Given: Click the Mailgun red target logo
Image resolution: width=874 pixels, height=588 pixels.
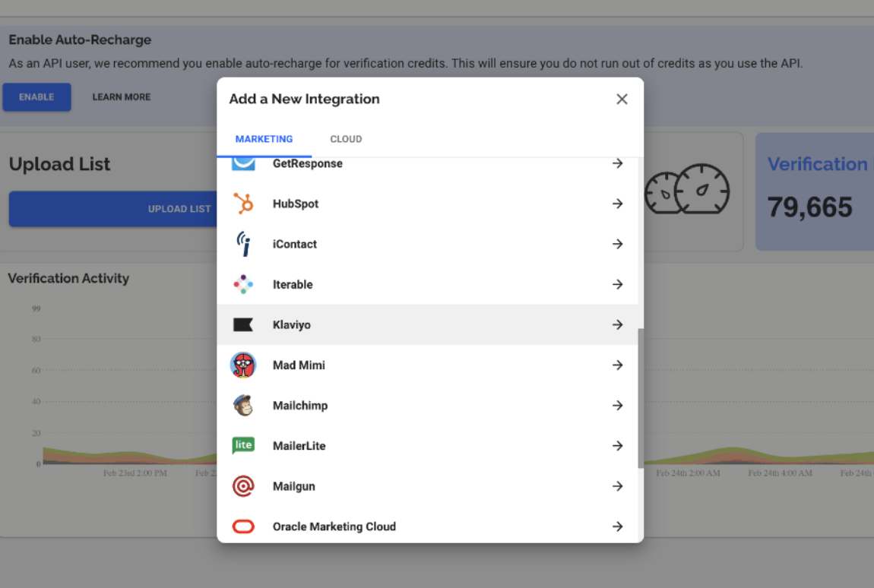Looking at the screenshot, I should point(243,486).
